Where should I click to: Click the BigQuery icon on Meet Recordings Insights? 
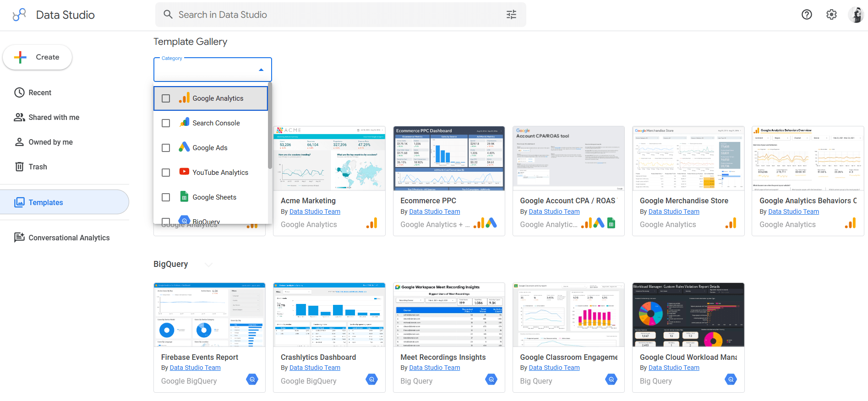tap(491, 379)
